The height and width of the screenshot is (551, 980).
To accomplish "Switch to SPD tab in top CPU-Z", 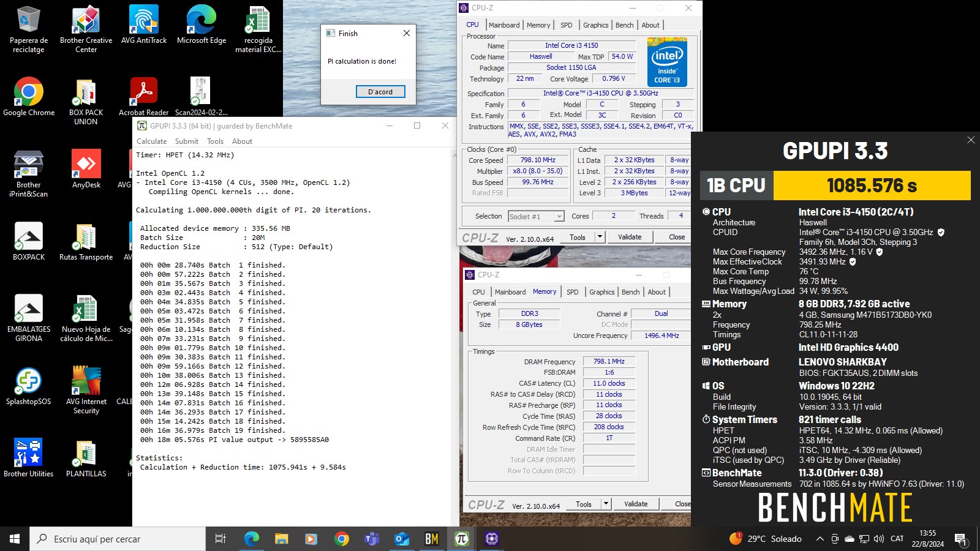I will tap(567, 25).
